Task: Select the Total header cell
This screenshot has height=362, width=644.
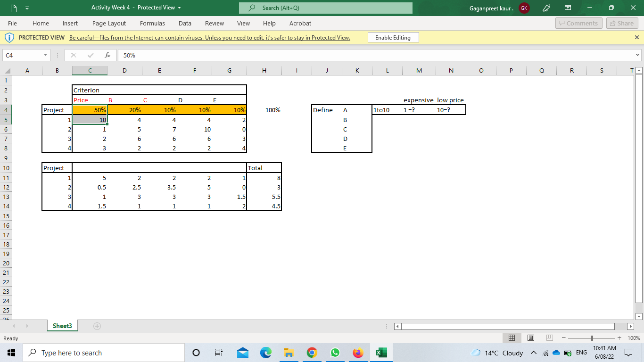Action: [x=264, y=168]
